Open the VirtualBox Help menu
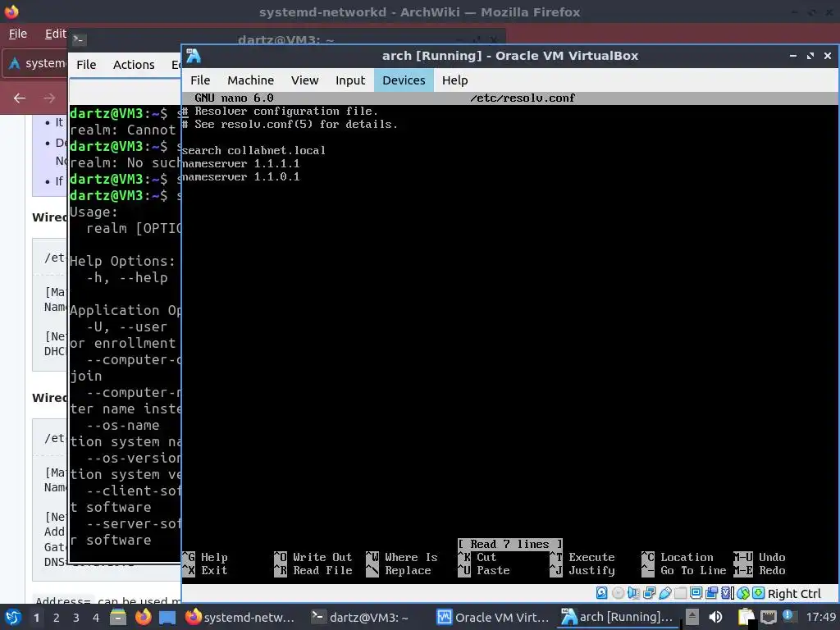Screen dimensions: 840x630 pyautogui.click(x=454, y=80)
